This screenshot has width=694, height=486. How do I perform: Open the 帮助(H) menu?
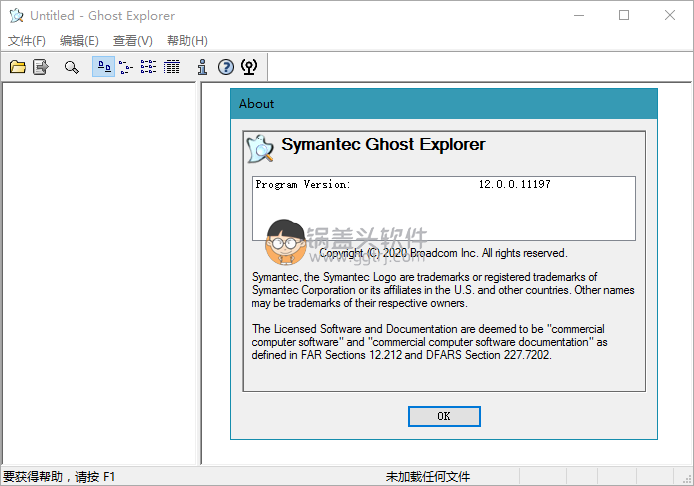point(187,41)
